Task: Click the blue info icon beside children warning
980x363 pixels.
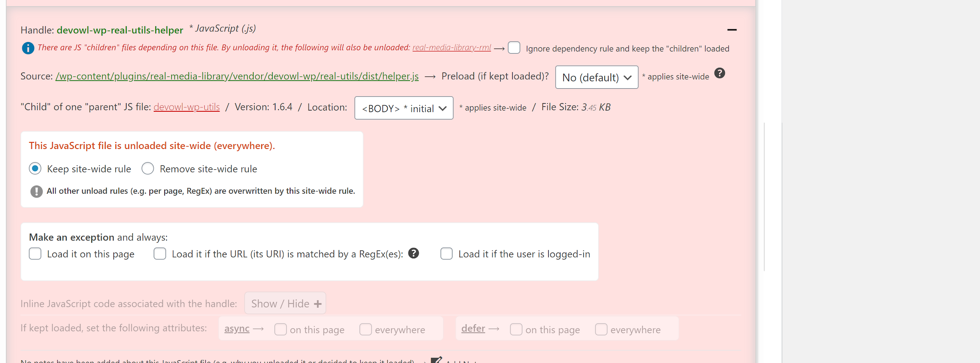Action: point(28,48)
